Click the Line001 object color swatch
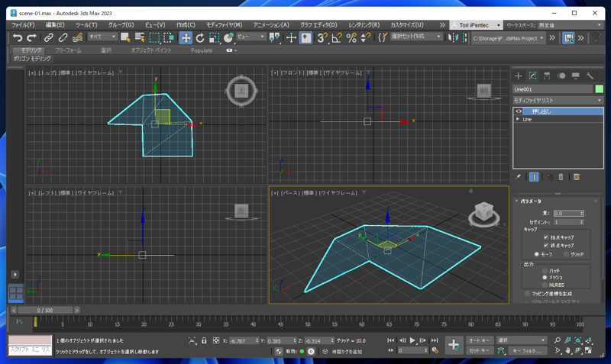The width and height of the screenshot is (611, 364). (600, 89)
